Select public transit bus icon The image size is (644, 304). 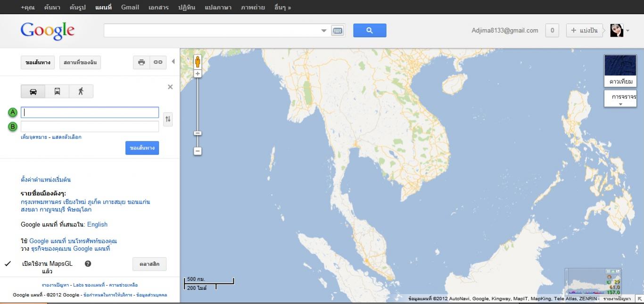[x=57, y=91]
